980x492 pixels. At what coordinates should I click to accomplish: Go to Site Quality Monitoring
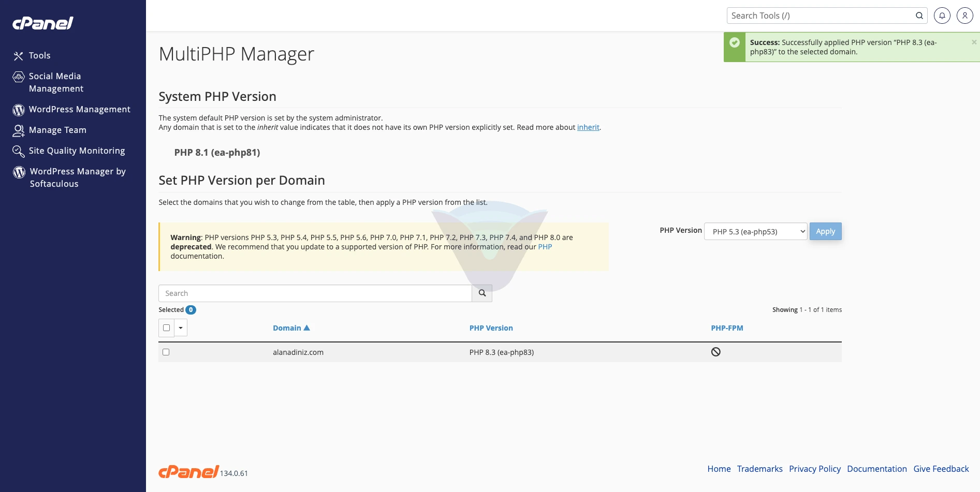coord(77,151)
